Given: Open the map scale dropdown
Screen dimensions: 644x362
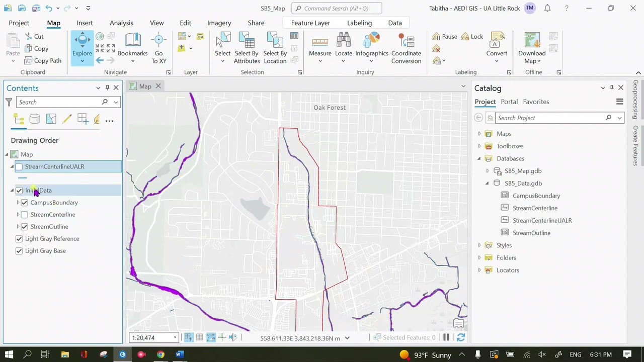Looking at the screenshot, I should click(175, 338).
